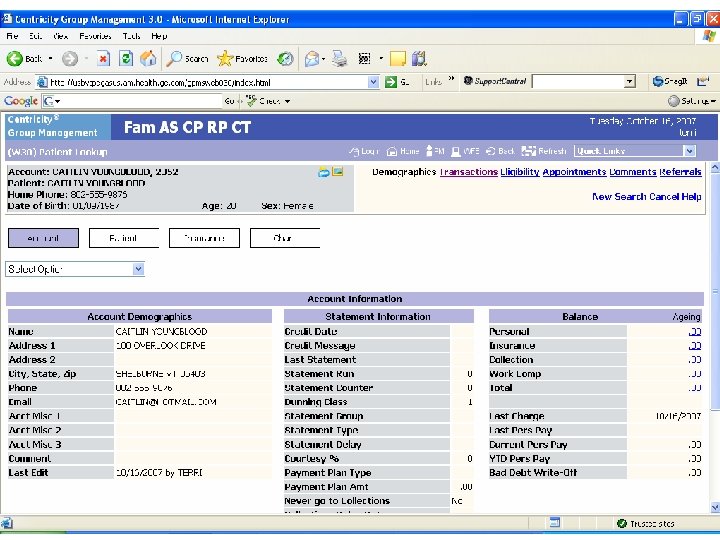
Task: Click the Mail envelope toolbar icon
Action: 312,59
